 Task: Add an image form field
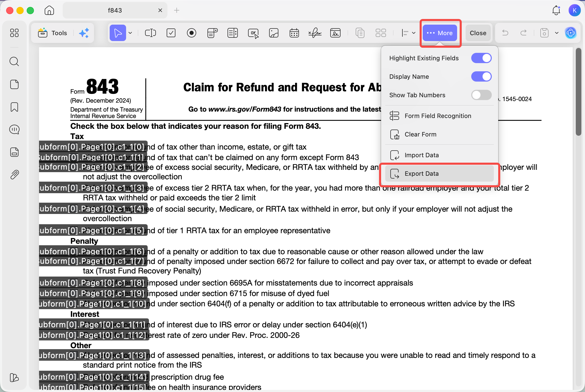[274, 33]
